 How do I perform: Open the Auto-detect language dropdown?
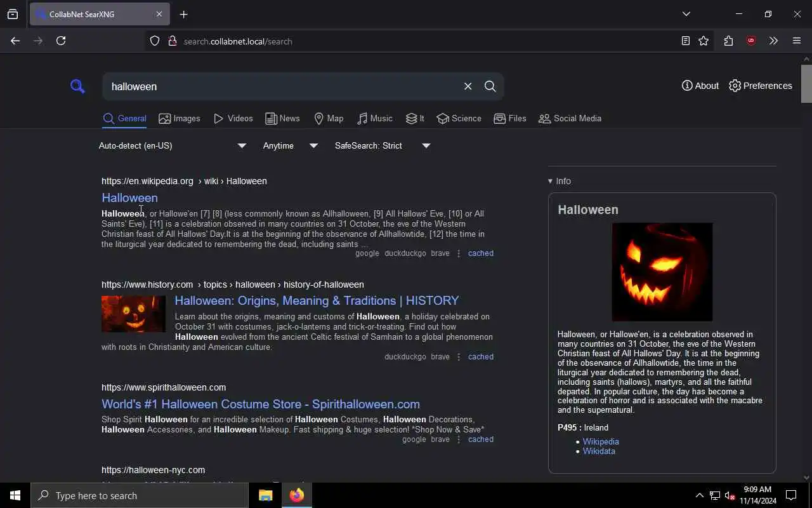(x=173, y=145)
